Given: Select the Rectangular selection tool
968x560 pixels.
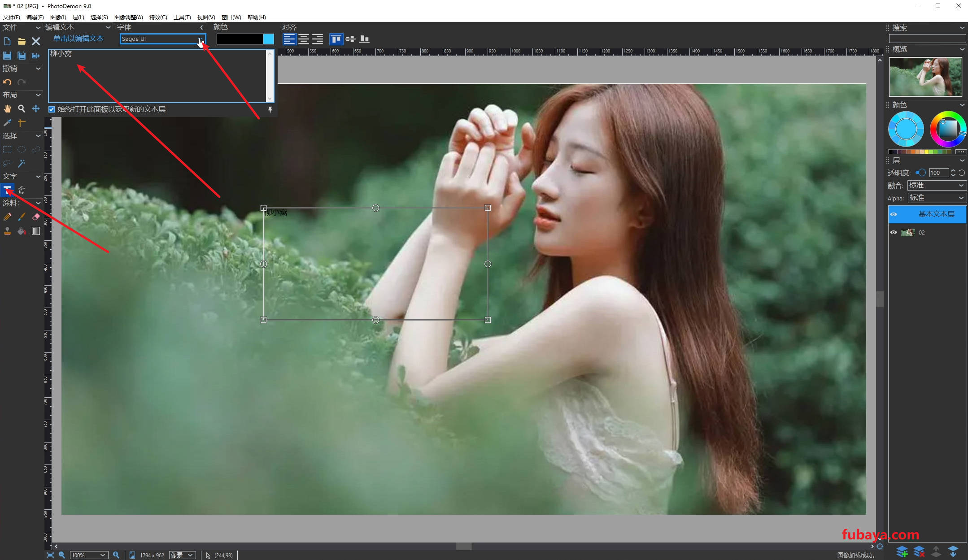Looking at the screenshot, I should tap(7, 149).
